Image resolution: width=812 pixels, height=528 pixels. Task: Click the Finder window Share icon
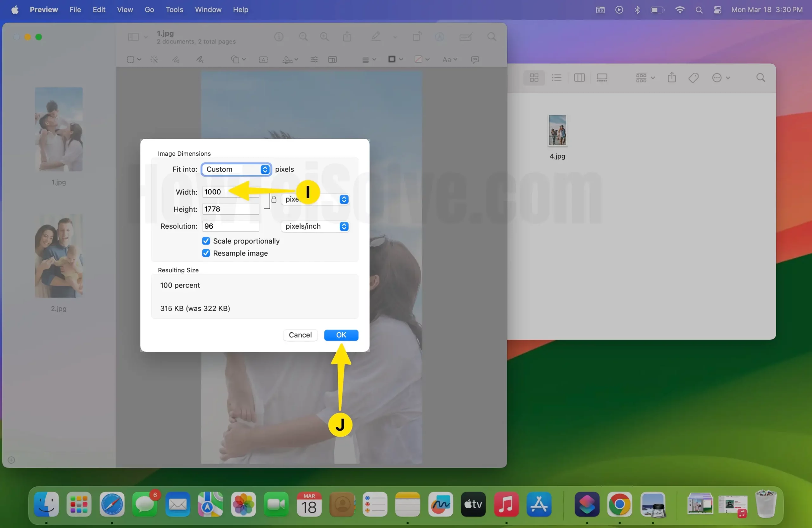(671, 77)
